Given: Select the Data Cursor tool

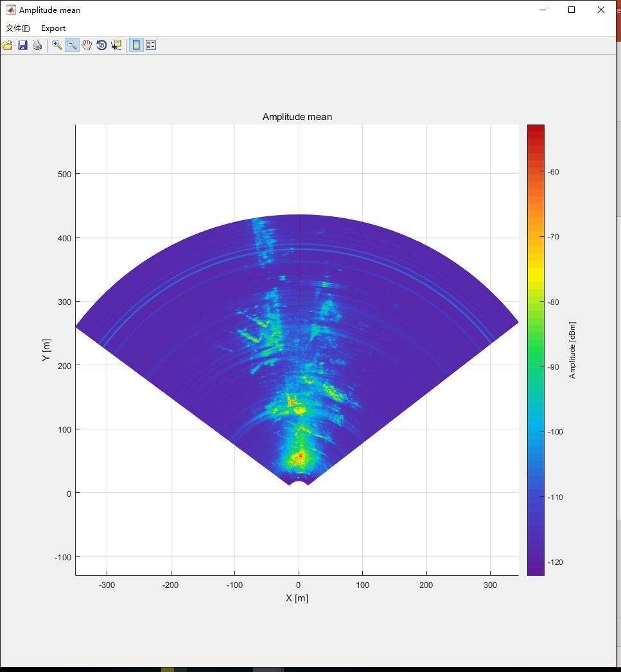Looking at the screenshot, I should [x=116, y=45].
